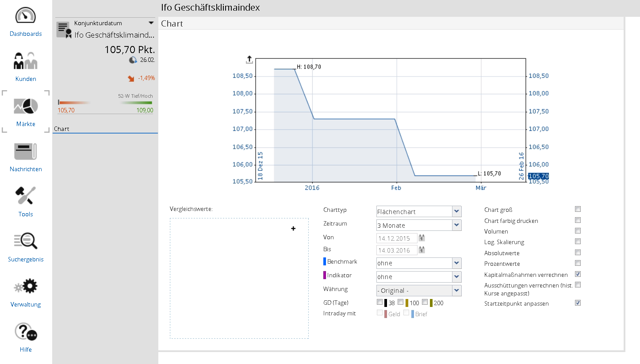Screen dimensions: 640x364
Task: Open the Suchergebnis magnifier icon
Action: pyautogui.click(x=26, y=241)
